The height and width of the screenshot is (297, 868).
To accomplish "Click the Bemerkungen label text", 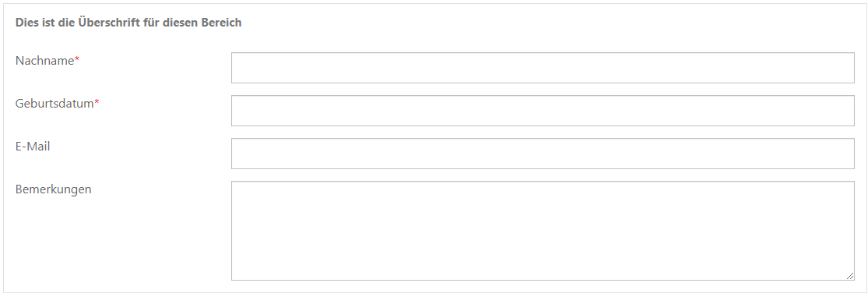I will click(53, 189).
